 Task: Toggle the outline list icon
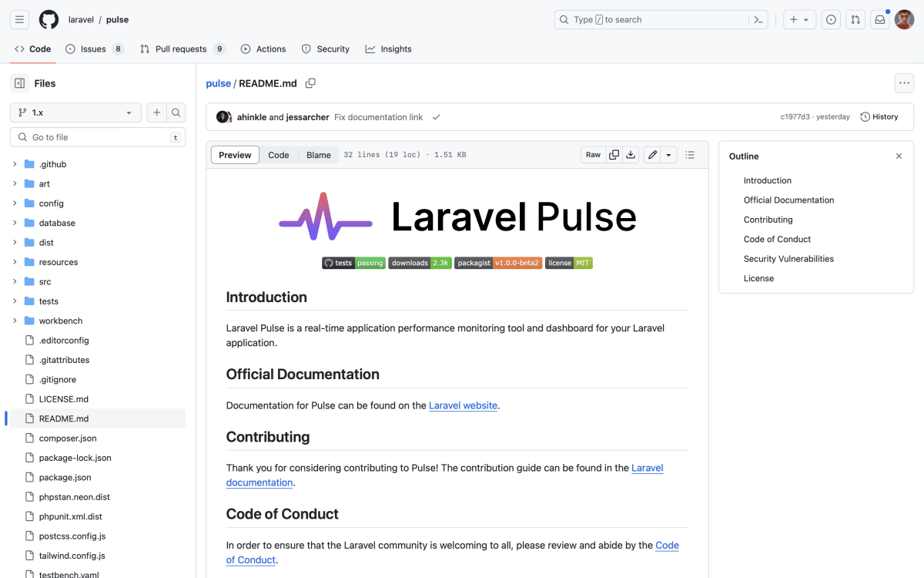[x=690, y=155]
